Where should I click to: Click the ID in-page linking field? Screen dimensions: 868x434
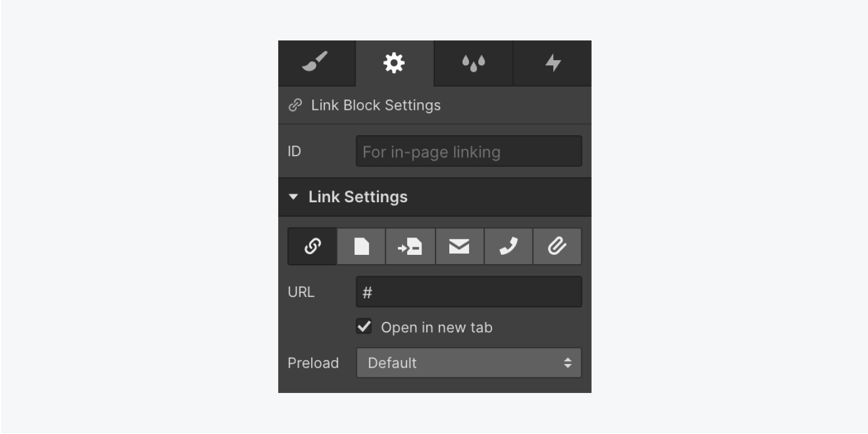(x=469, y=151)
